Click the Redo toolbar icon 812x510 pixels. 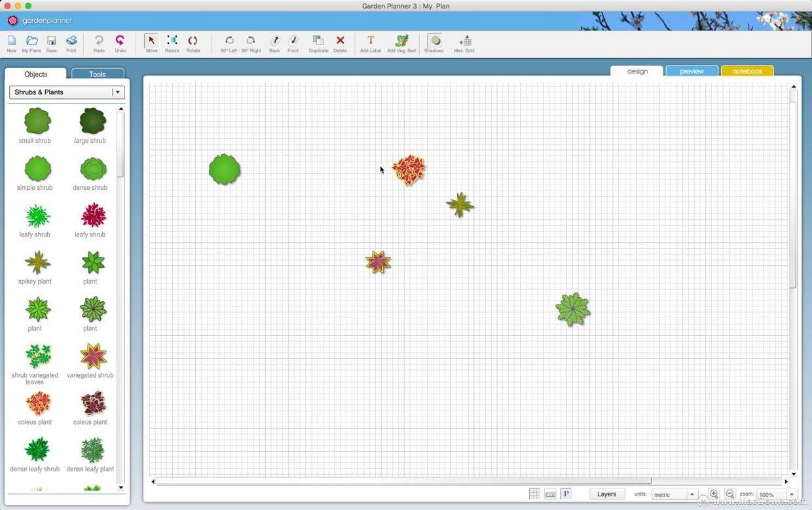pos(99,43)
